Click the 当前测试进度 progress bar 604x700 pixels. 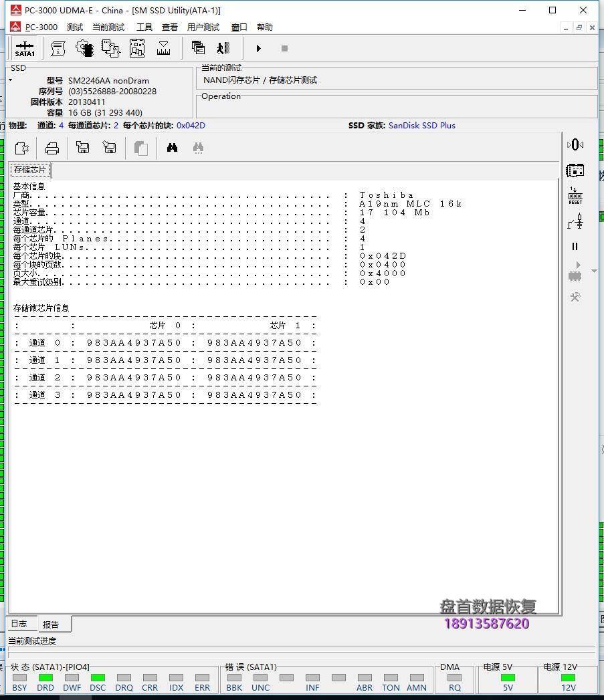tap(302, 652)
